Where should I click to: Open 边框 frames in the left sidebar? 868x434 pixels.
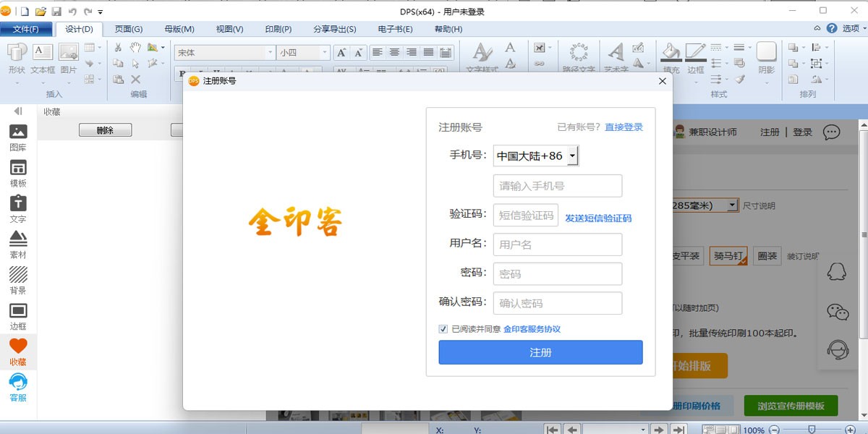18,316
